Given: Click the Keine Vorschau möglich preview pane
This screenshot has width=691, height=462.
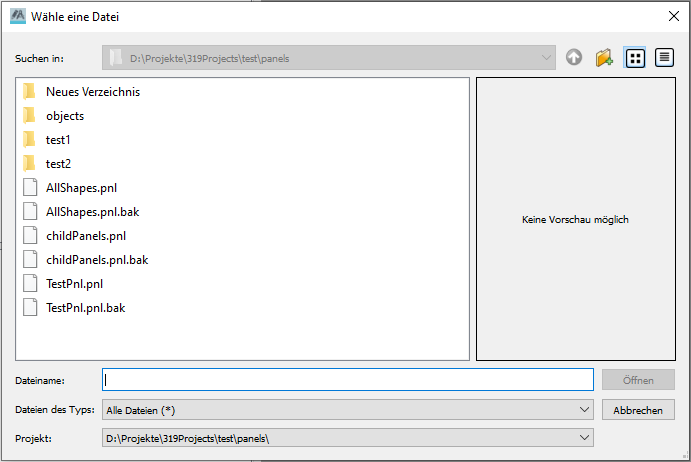Looking at the screenshot, I should (x=576, y=219).
